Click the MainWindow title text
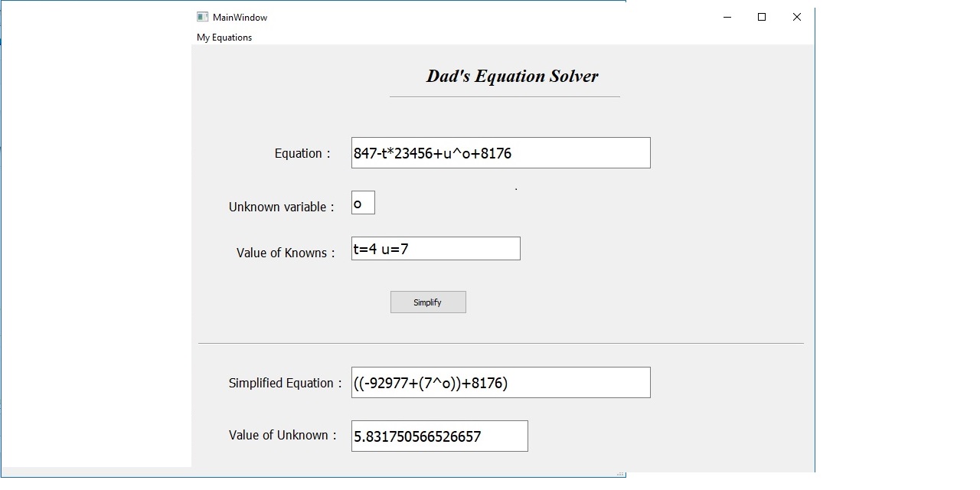This screenshot has height=490, width=980. (x=240, y=18)
